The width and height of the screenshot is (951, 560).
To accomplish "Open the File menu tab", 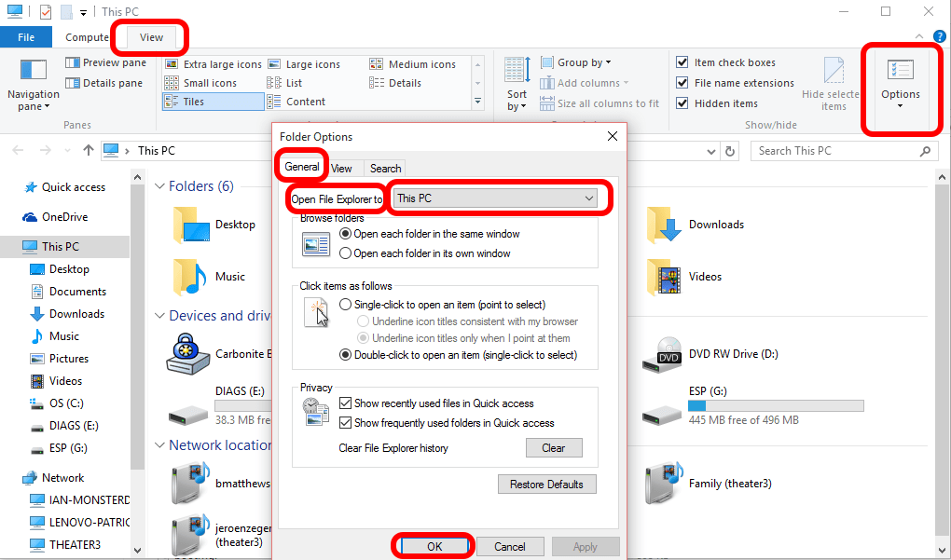I will click(x=26, y=37).
